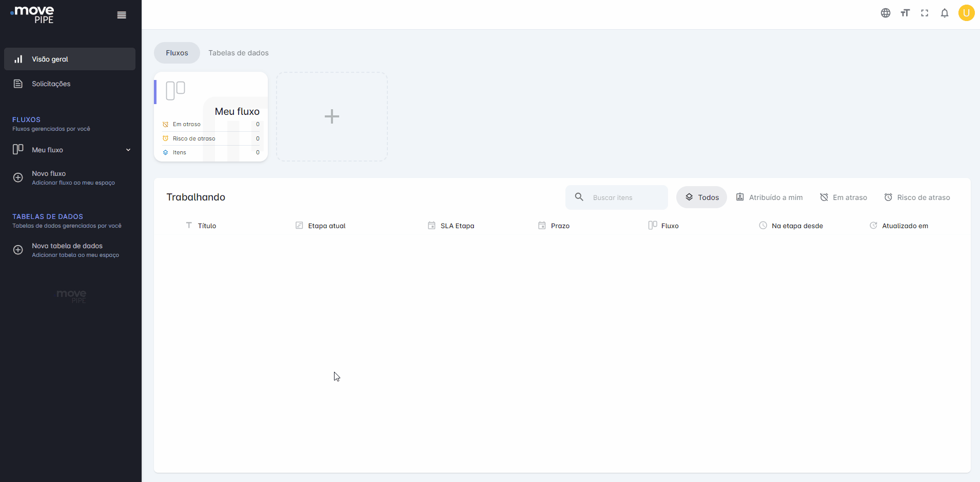Open Solicitações in sidebar
The width and height of the screenshot is (980, 482).
(70, 84)
